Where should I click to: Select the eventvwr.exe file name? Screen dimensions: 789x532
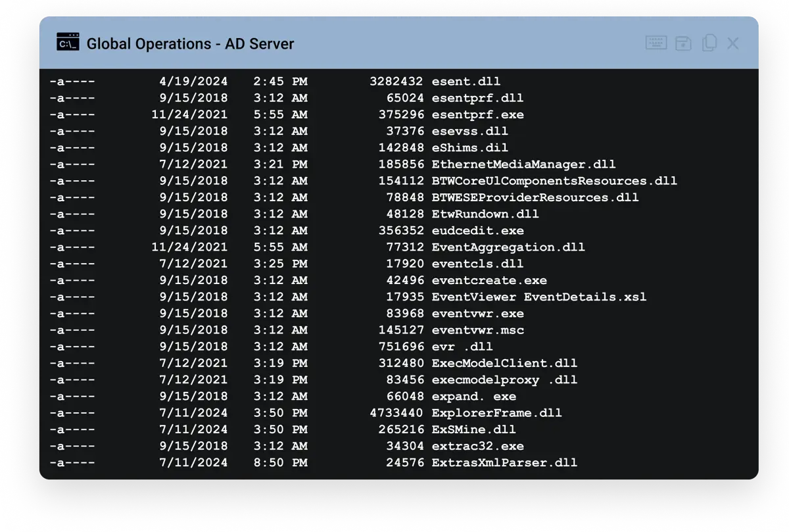[x=478, y=314]
